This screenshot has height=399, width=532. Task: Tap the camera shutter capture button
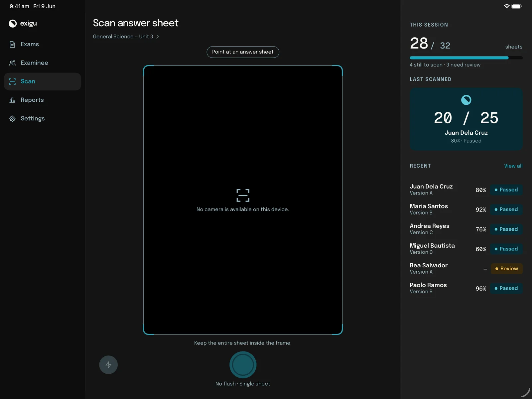[243, 365]
